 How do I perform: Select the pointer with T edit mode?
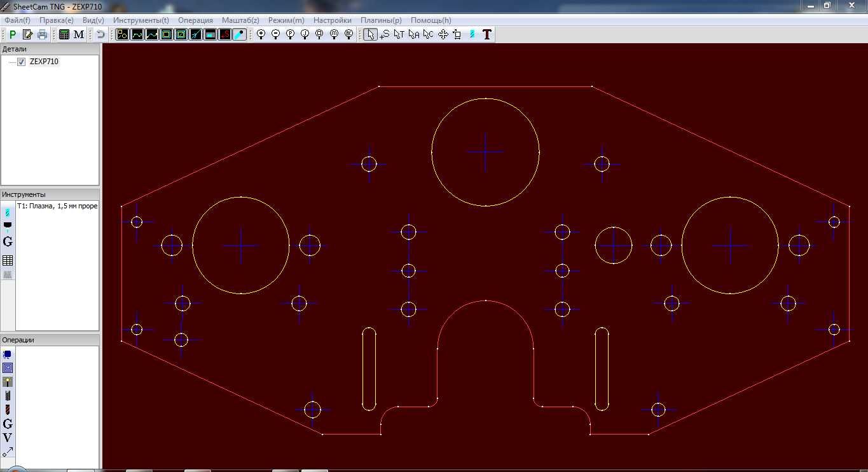[x=399, y=34]
